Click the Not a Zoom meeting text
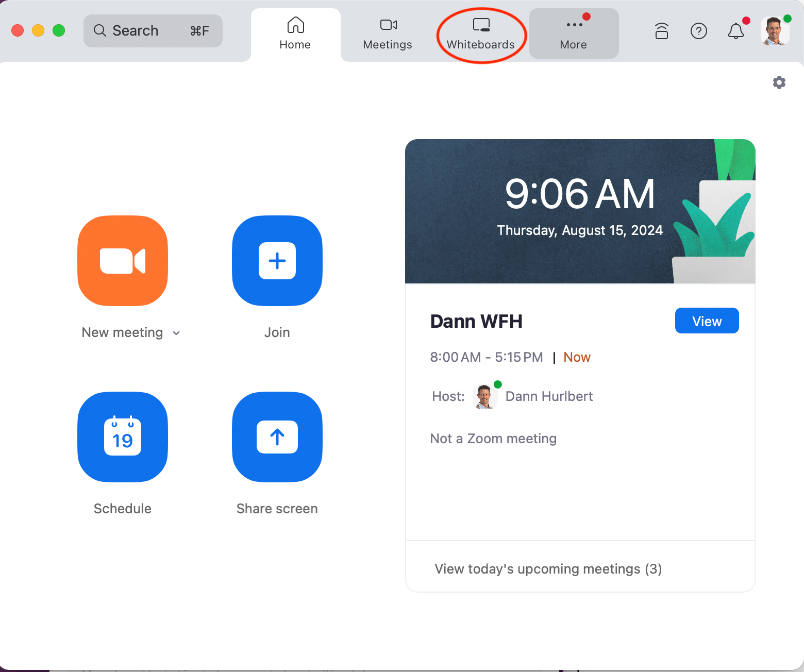The image size is (804, 672). (493, 439)
